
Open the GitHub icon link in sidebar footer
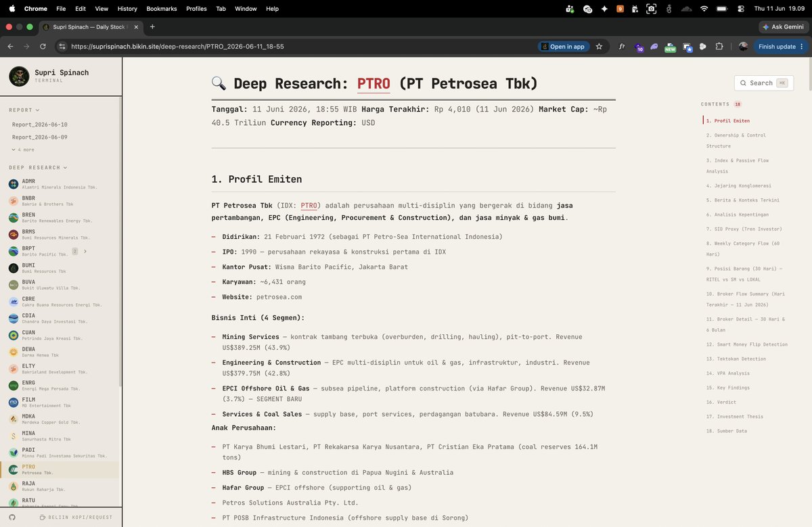pyautogui.click(x=12, y=518)
